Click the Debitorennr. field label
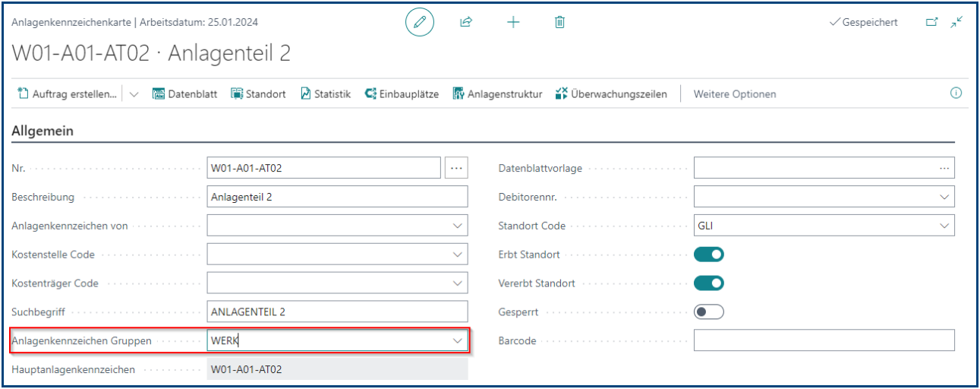 [x=528, y=197]
